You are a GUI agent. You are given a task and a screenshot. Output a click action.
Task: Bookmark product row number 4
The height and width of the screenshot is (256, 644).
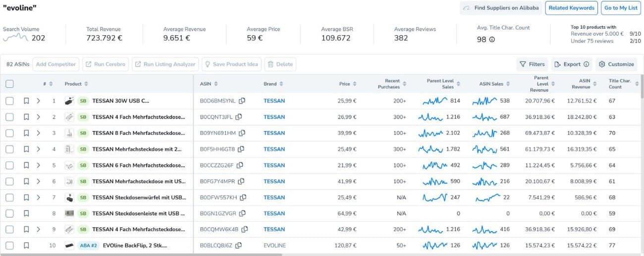click(x=26, y=149)
